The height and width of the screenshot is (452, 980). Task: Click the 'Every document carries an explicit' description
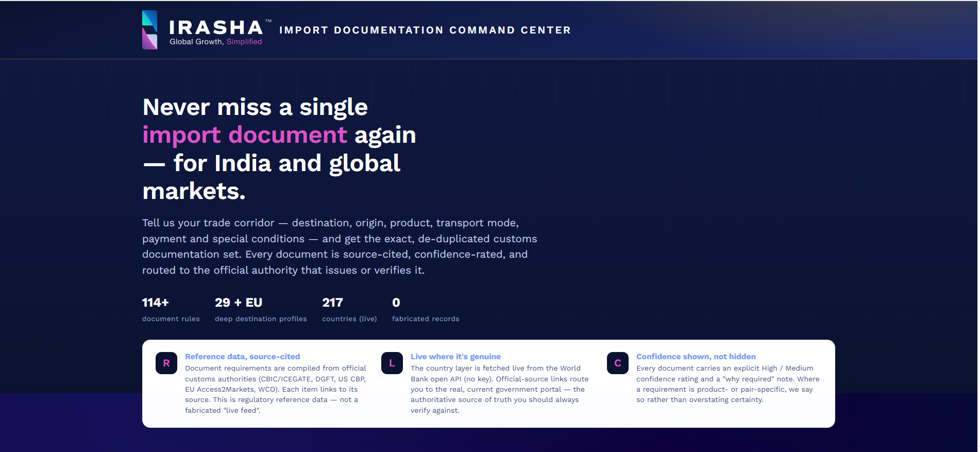tap(728, 384)
